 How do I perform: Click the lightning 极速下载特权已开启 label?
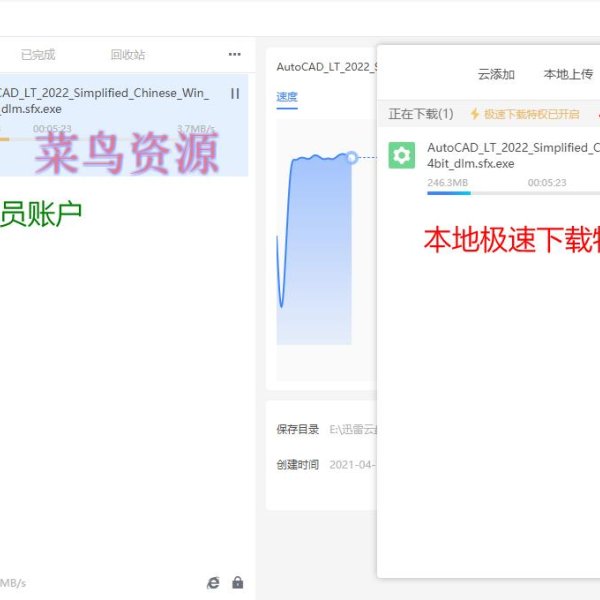[x=524, y=114]
